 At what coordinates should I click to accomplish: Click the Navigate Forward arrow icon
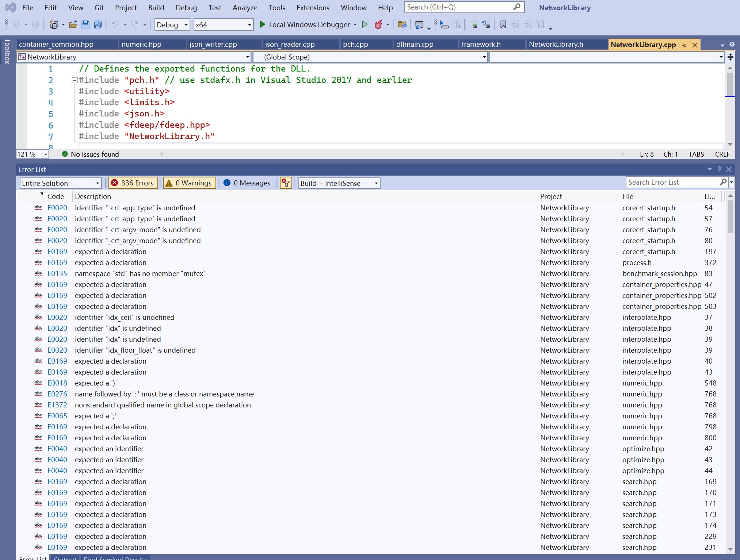[35, 24]
